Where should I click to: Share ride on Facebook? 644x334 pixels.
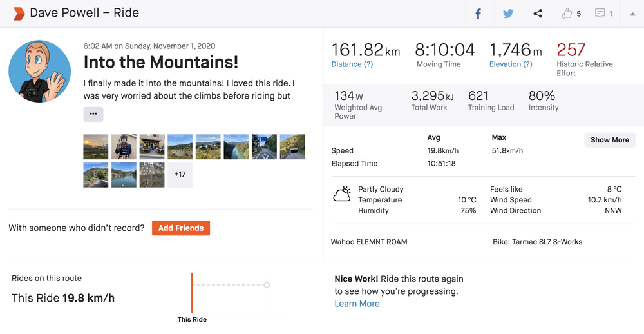click(x=478, y=14)
